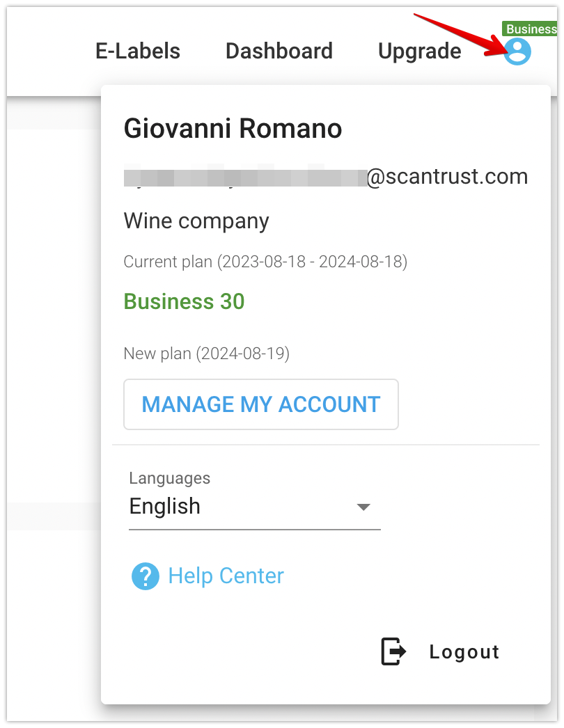Click the Languages field label
564x728 pixels.
coord(170,478)
